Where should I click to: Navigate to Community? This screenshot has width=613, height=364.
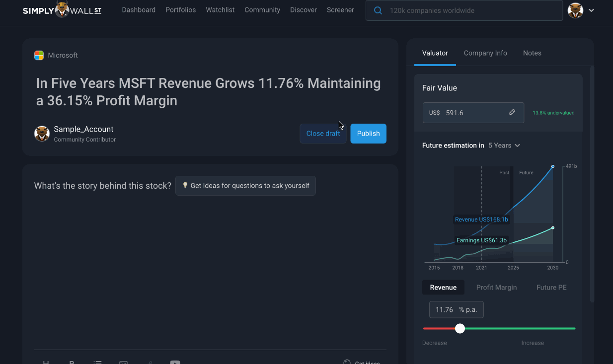[262, 10]
